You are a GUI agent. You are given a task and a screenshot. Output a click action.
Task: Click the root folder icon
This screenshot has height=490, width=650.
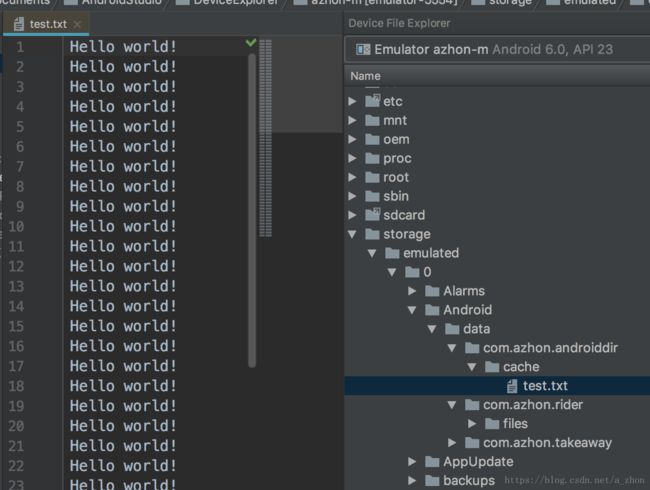372,177
